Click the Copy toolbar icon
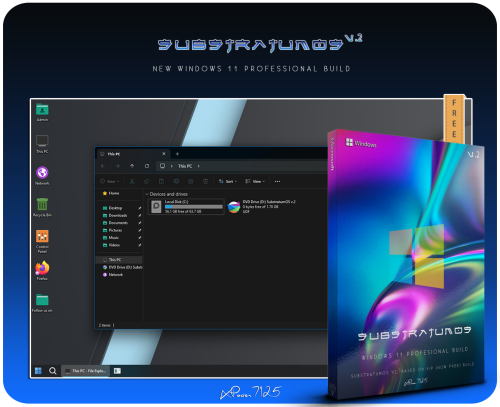 pos(147,181)
